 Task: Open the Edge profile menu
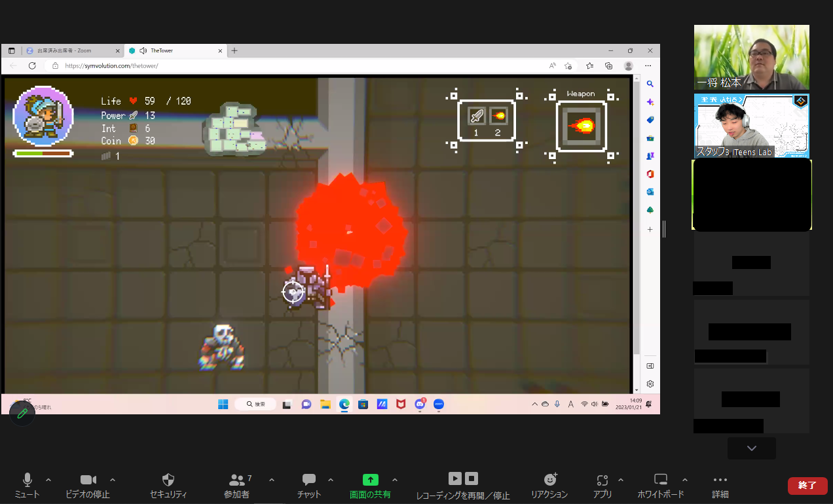(x=629, y=65)
